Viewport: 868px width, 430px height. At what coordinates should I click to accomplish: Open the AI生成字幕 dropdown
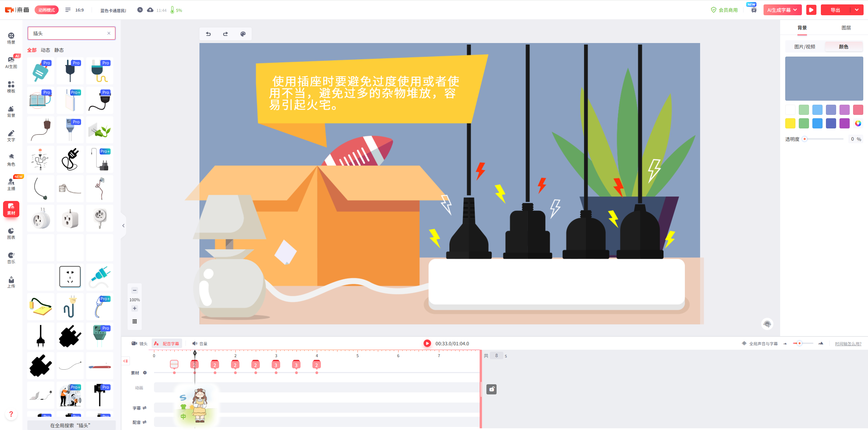click(x=782, y=10)
